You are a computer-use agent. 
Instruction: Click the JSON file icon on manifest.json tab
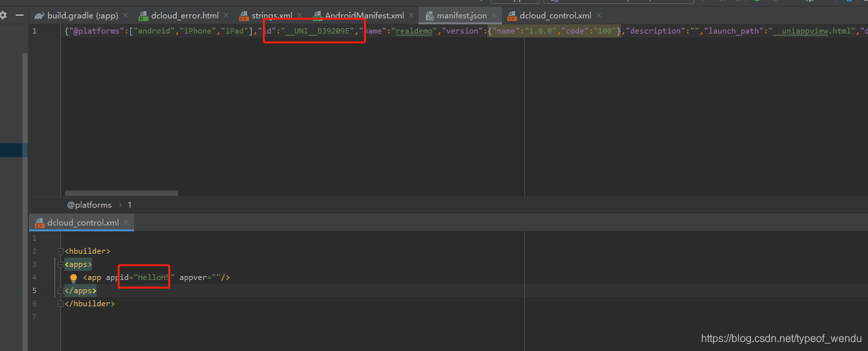429,15
